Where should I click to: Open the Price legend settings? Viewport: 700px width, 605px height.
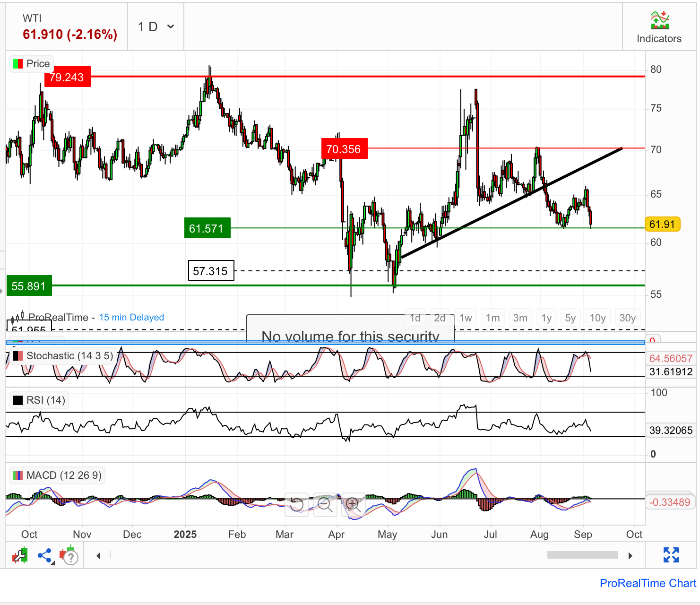(x=32, y=64)
